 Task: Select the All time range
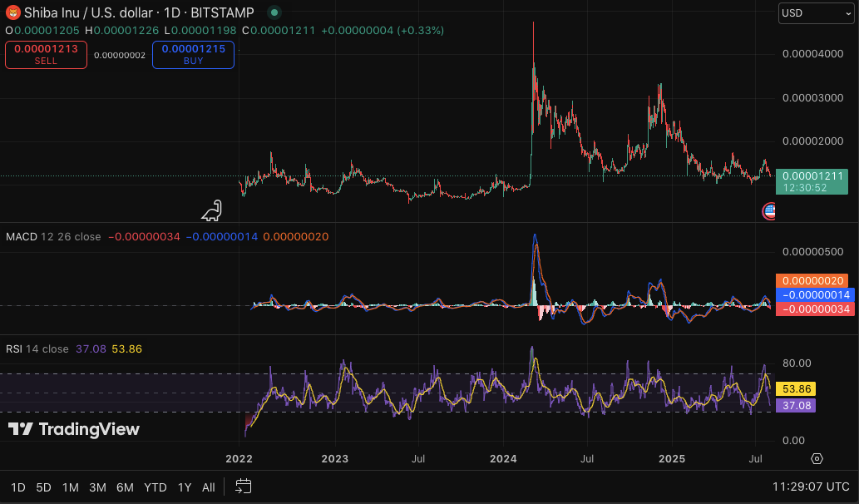(208, 487)
